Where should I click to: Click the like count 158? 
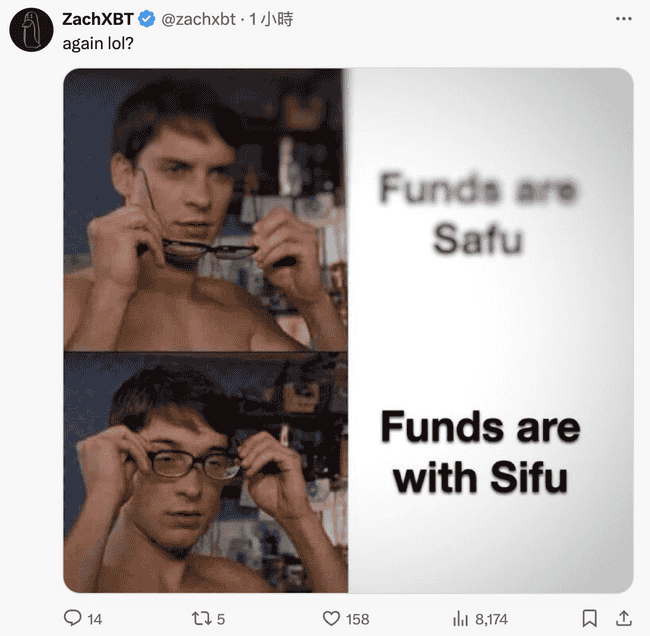click(x=358, y=619)
